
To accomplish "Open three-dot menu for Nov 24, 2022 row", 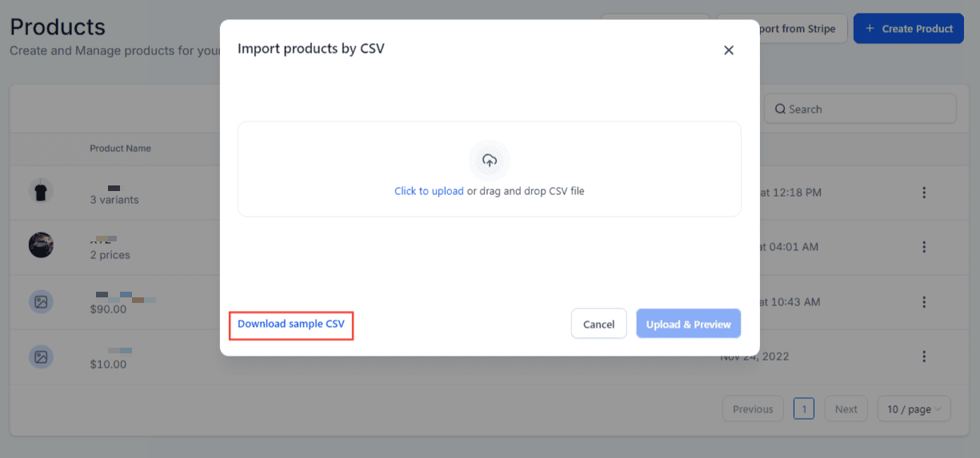I will (924, 356).
